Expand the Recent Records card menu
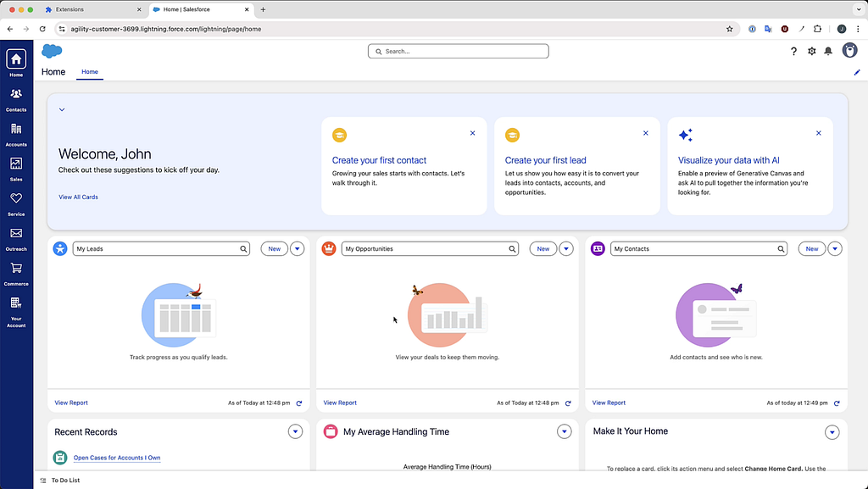 coord(295,432)
